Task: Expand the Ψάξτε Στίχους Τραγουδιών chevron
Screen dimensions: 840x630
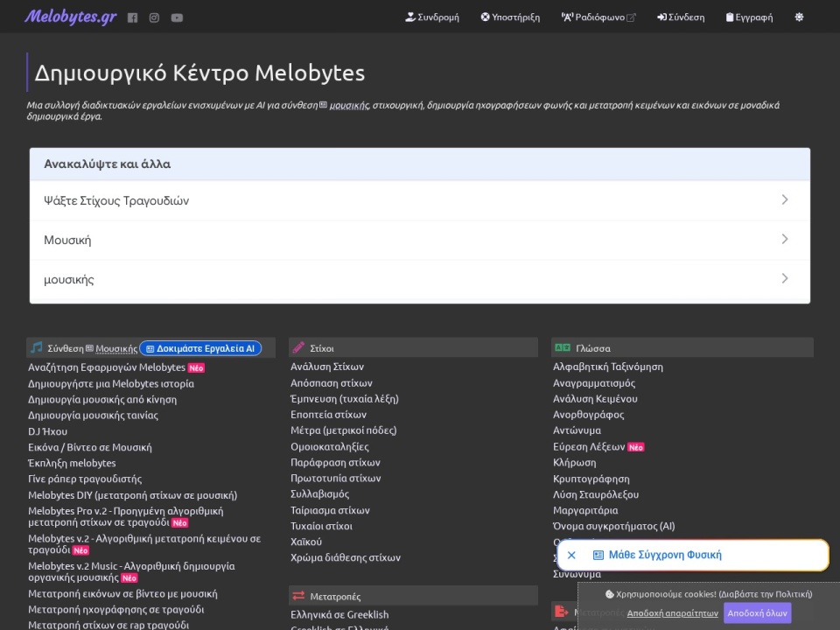Action: point(785,199)
